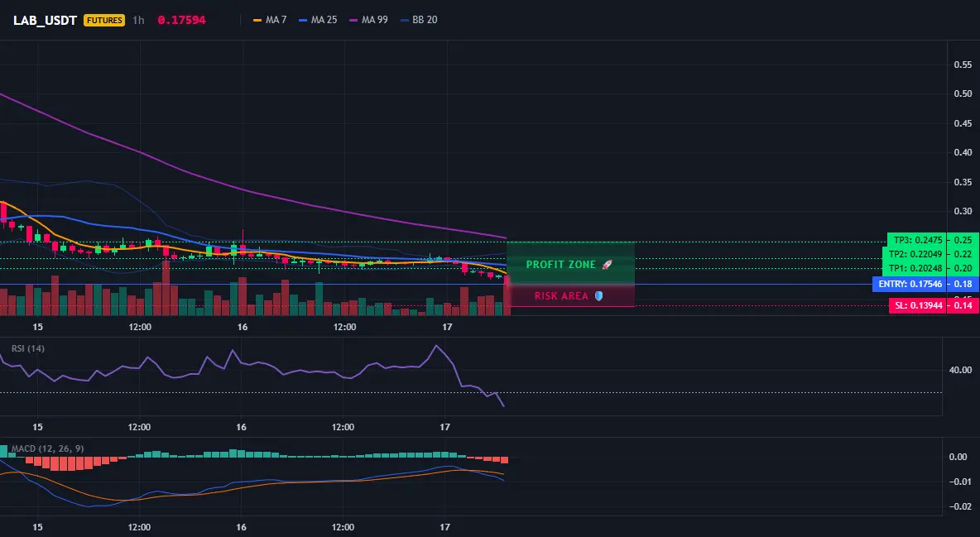Click the blue ENTRY: 0.17546 label
The height and width of the screenshot is (537, 980).
(910, 284)
